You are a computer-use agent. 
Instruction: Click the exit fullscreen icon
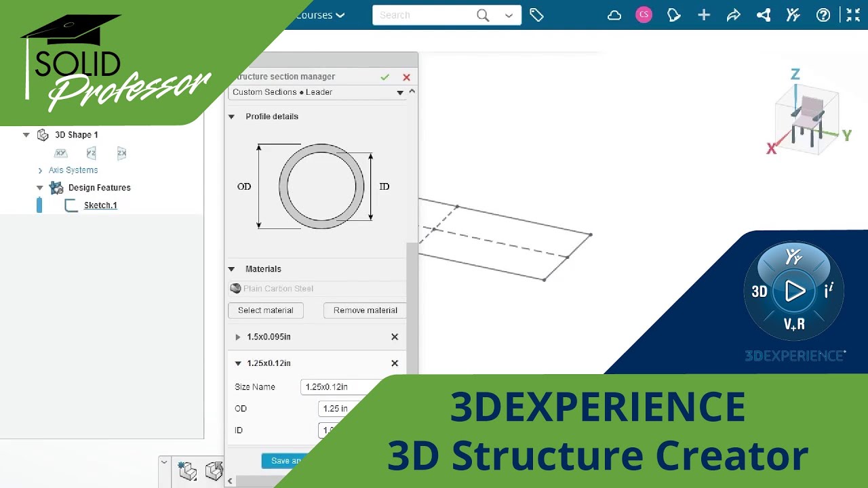[x=853, y=15]
